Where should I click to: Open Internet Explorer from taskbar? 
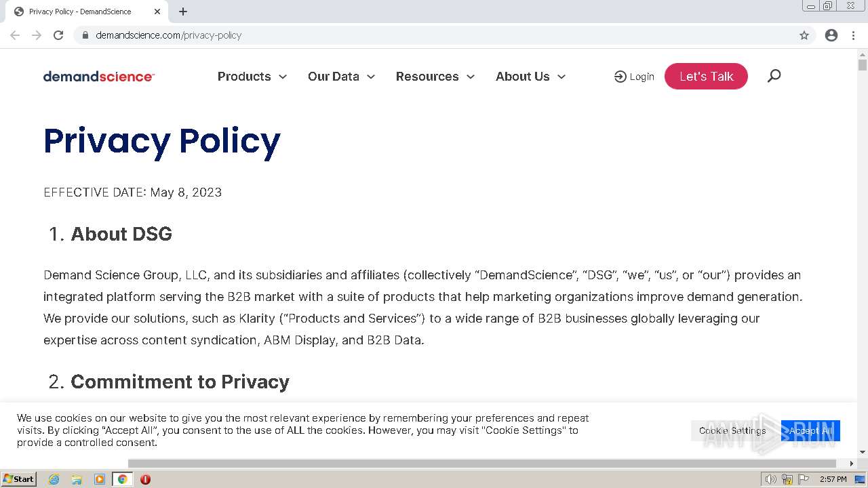[54, 479]
